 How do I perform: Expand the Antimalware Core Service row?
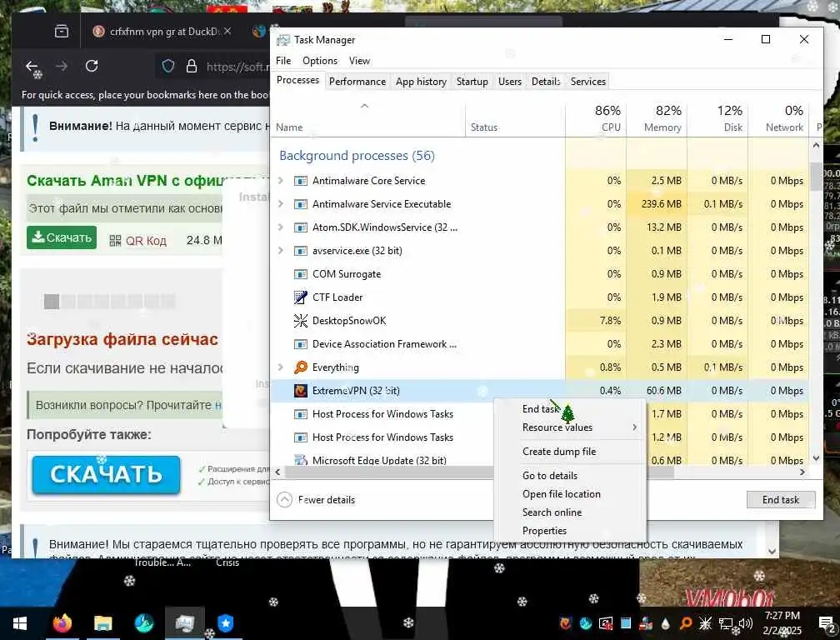tap(280, 181)
